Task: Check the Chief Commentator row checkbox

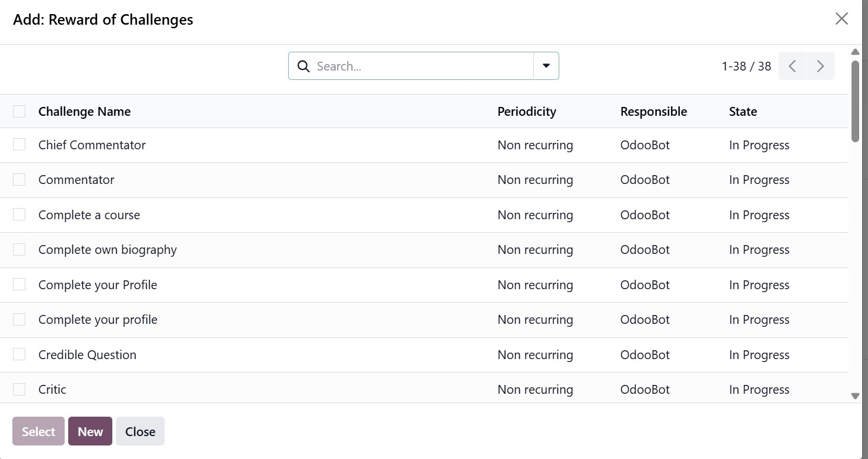Action: pos(19,145)
